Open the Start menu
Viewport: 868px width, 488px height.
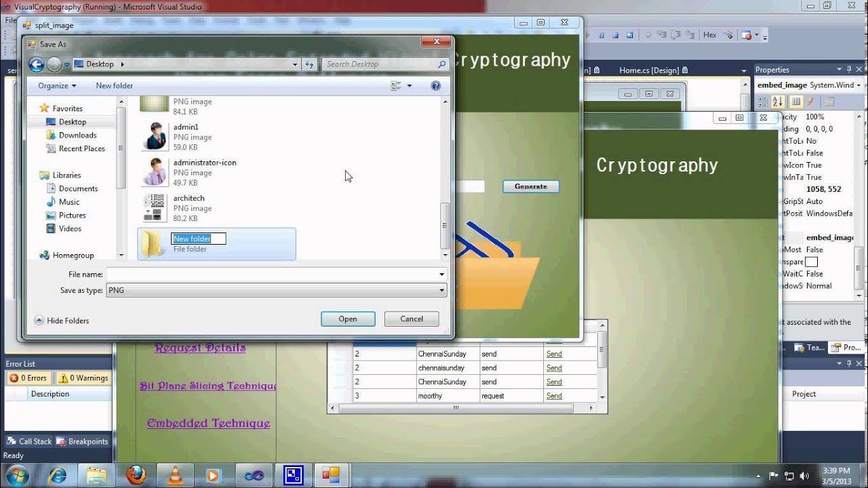pyautogui.click(x=17, y=475)
